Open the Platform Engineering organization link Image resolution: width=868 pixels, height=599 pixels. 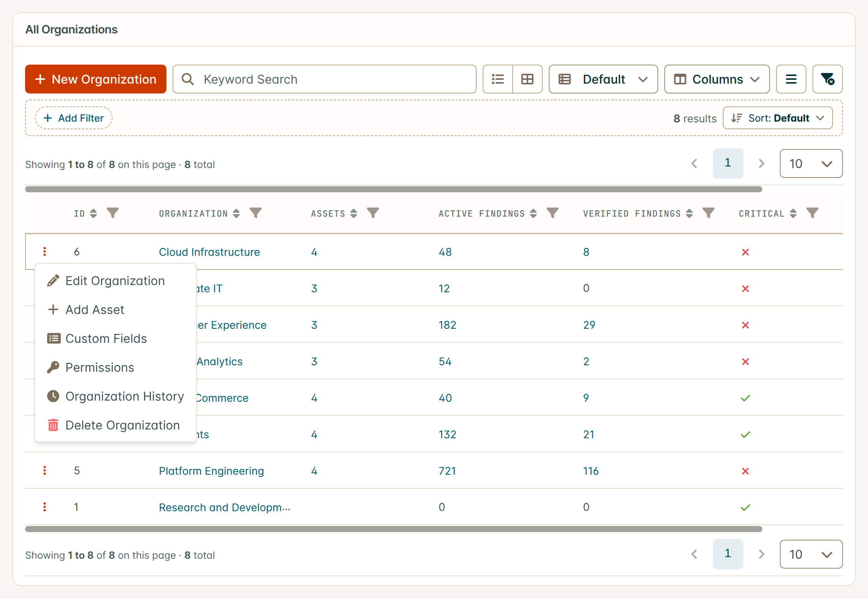pyautogui.click(x=211, y=471)
